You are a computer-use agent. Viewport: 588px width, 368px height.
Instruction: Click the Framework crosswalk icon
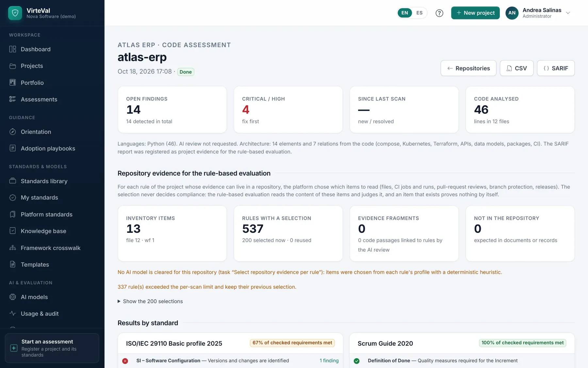coord(13,248)
